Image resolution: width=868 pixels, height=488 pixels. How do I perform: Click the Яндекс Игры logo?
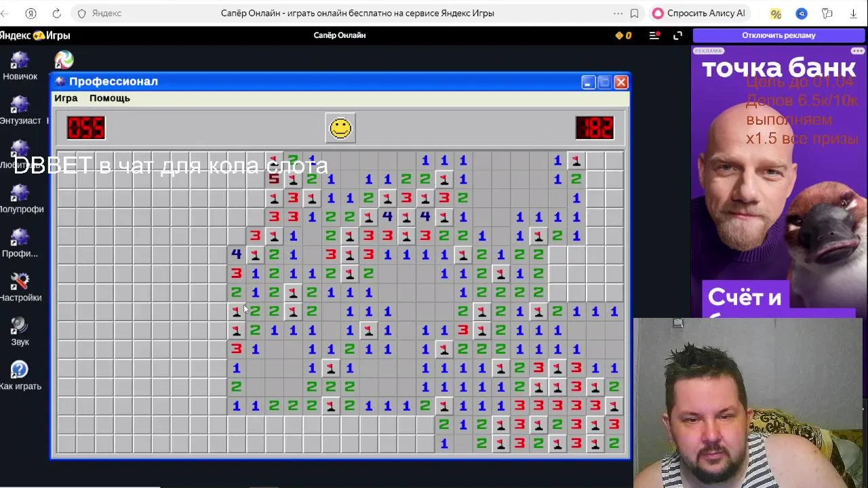click(x=35, y=35)
